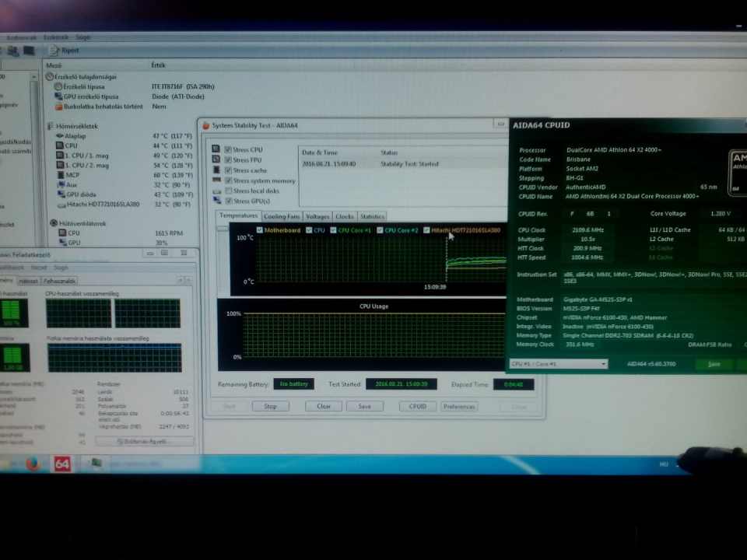Image resolution: width=747 pixels, height=560 pixels.
Task: Click the Stress FPU icon
Action: click(x=216, y=159)
